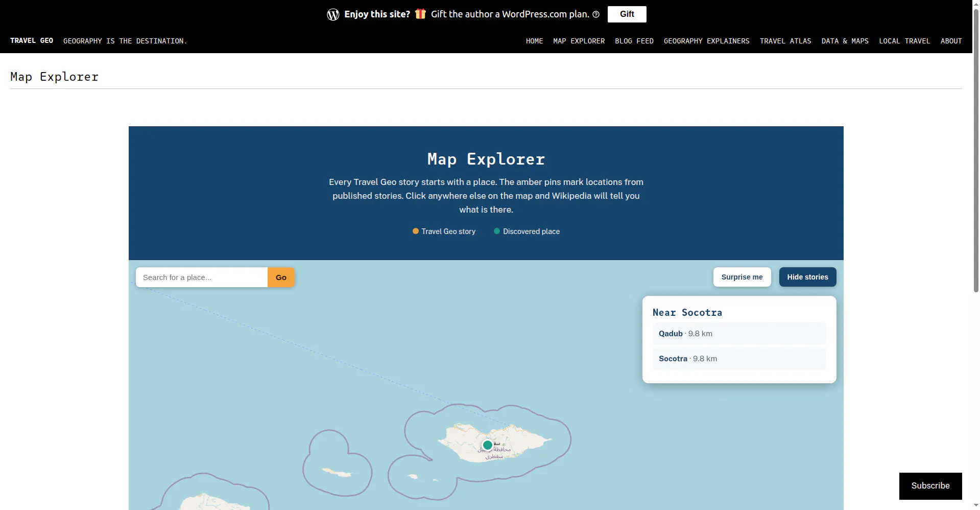This screenshot has height=510, width=980.
Task: Click the amber Travel Geo story legend dot
Action: pos(416,231)
